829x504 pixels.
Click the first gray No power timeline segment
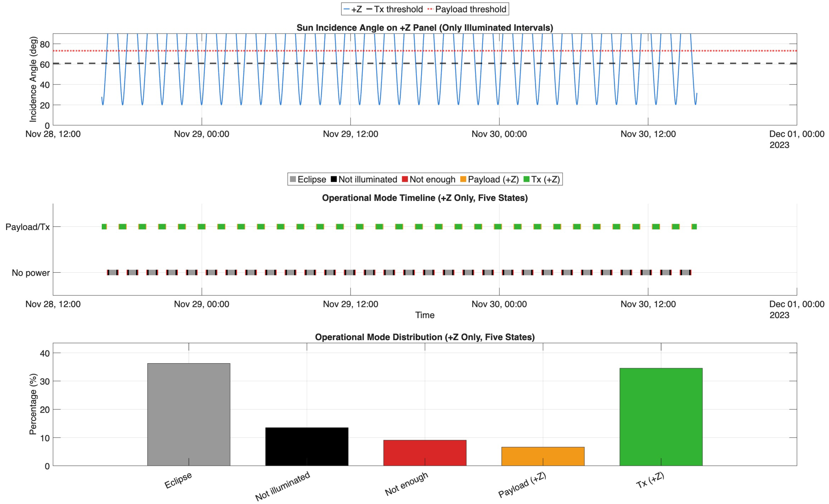(113, 272)
